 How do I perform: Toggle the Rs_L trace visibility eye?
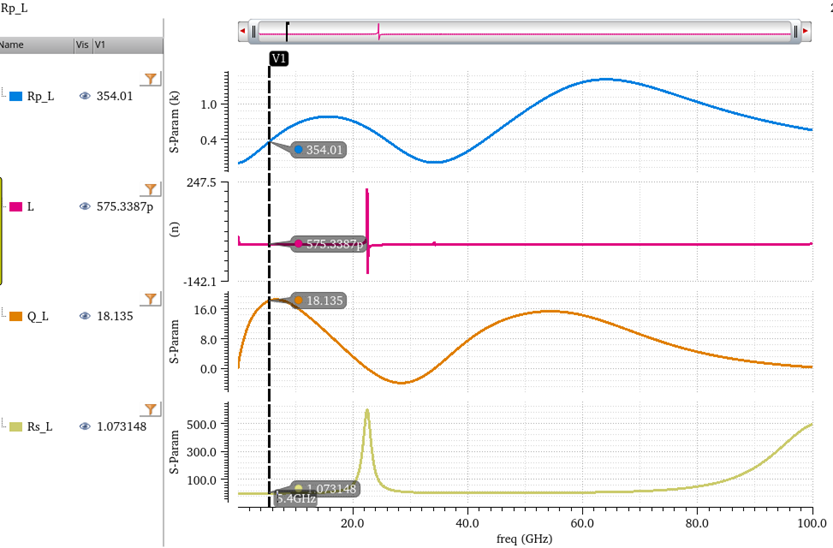point(85,426)
